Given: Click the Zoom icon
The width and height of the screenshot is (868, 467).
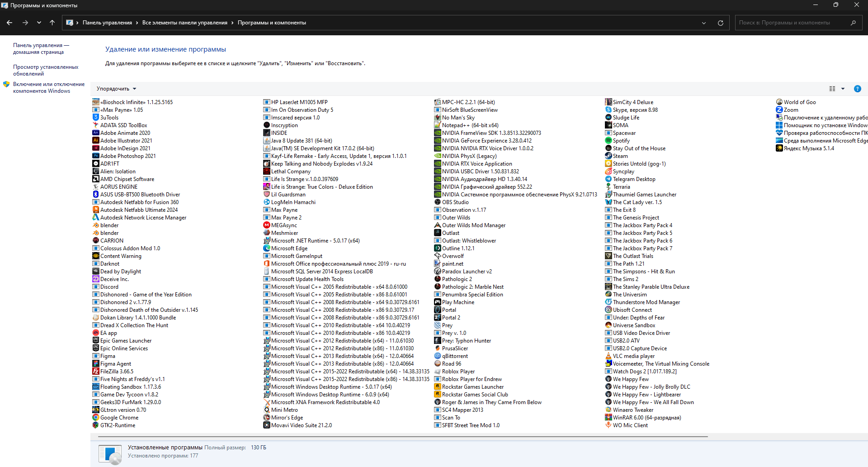Looking at the screenshot, I should [779, 110].
